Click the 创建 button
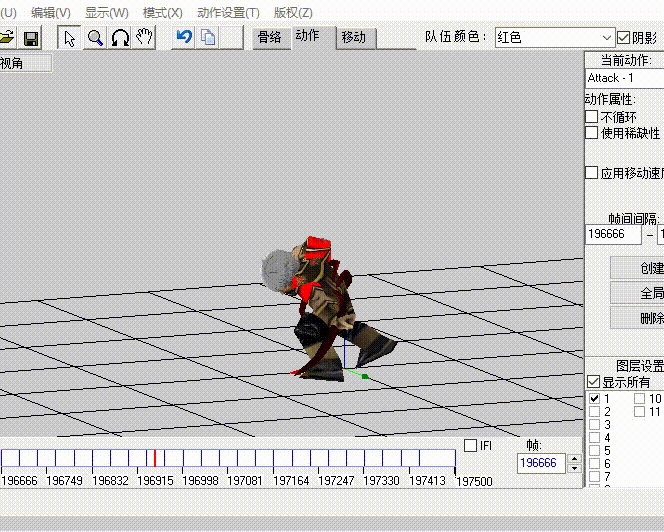This screenshot has width=664, height=532. [x=637, y=268]
